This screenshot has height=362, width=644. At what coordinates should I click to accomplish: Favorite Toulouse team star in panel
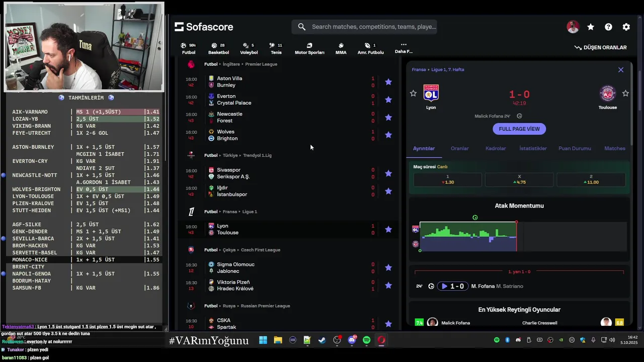625,94
